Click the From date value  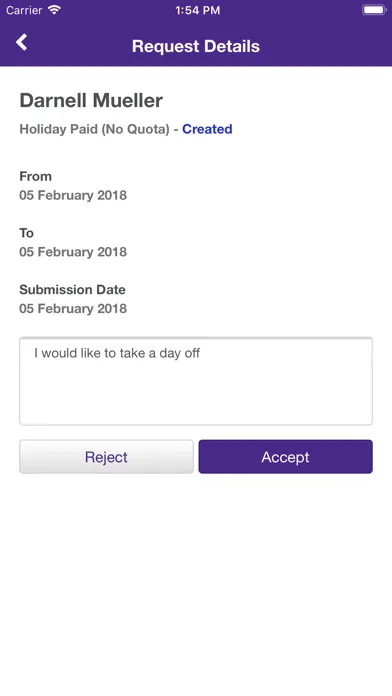point(73,195)
